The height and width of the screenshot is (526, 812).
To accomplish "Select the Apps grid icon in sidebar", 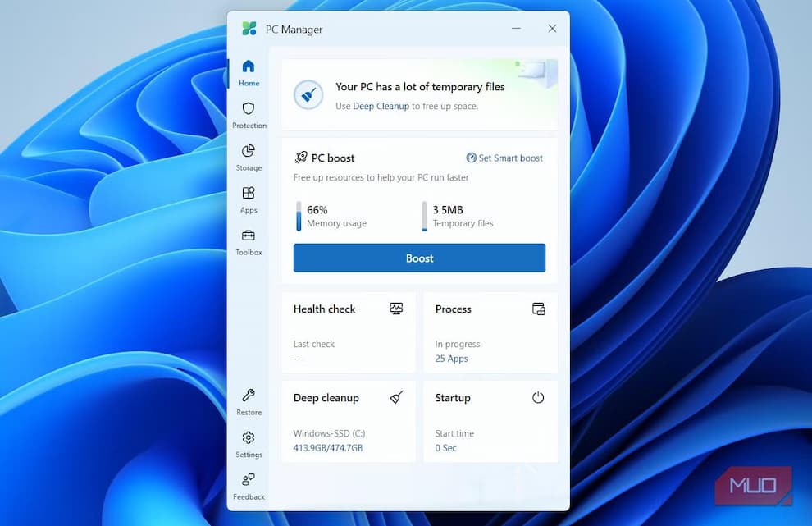I will click(249, 194).
